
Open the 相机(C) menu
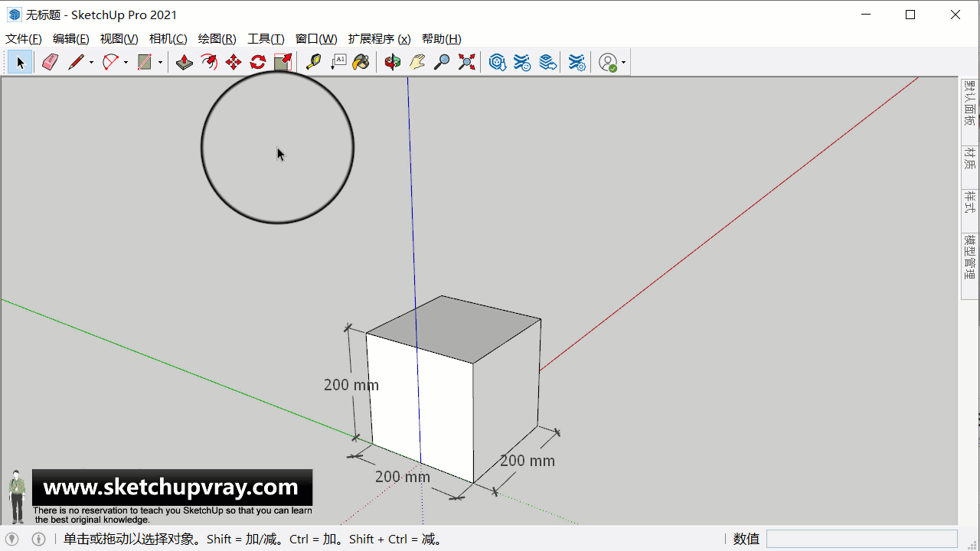click(168, 39)
